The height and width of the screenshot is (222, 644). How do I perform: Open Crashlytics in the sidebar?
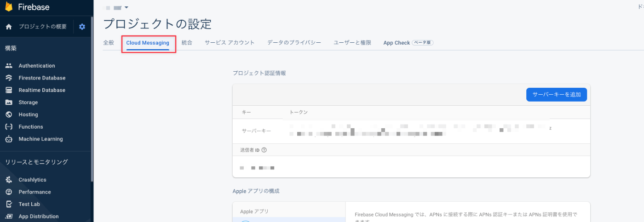[x=32, y=180]
